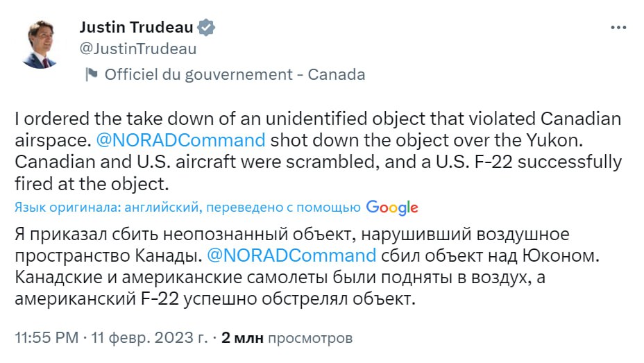Click the "просмотров" views label
Viewport: 644px width, 363px height.
click(x=310, y=339)
